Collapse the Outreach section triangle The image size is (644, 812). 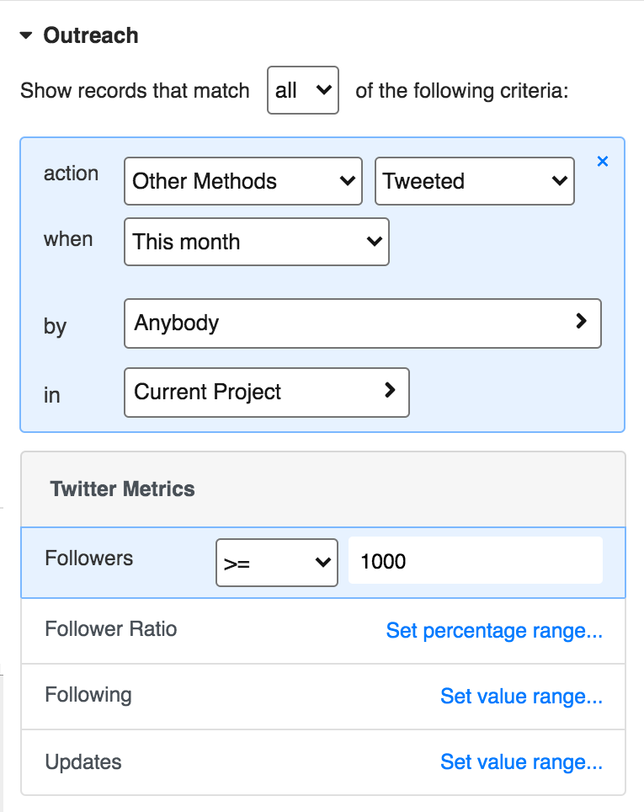click(26, 36)
